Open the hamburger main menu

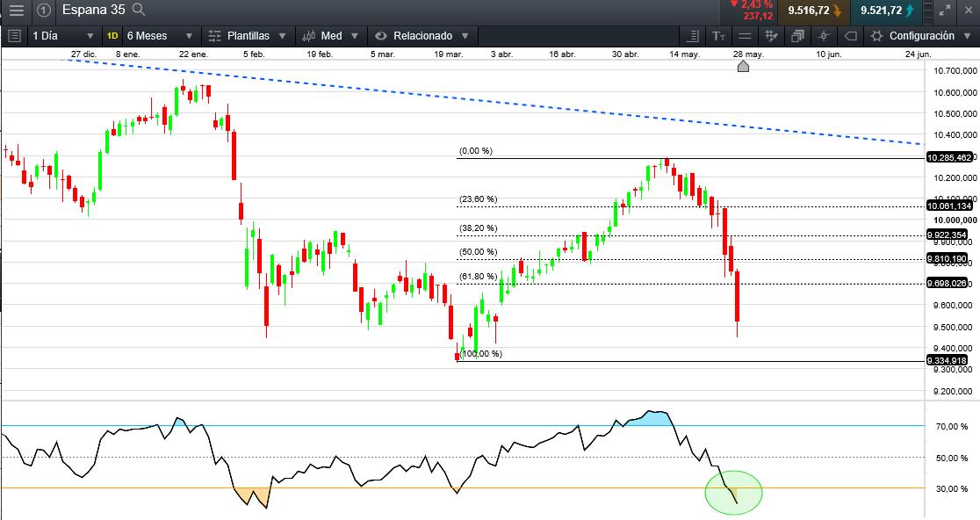pos(17,10)
